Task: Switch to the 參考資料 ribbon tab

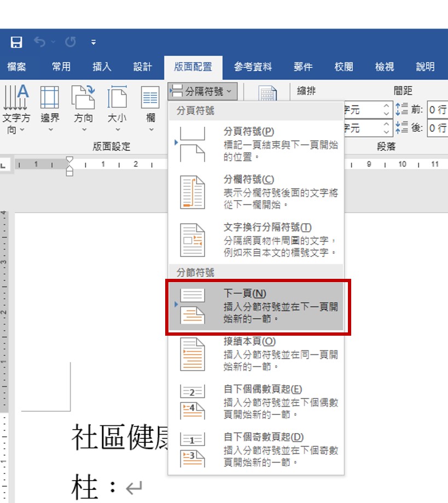Action: point(253,67)
